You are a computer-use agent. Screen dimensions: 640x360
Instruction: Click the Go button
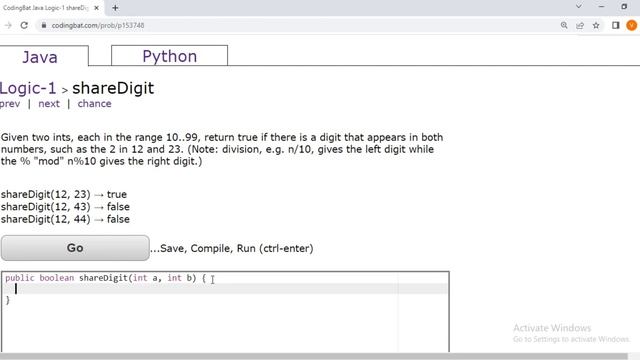[75, 248]
